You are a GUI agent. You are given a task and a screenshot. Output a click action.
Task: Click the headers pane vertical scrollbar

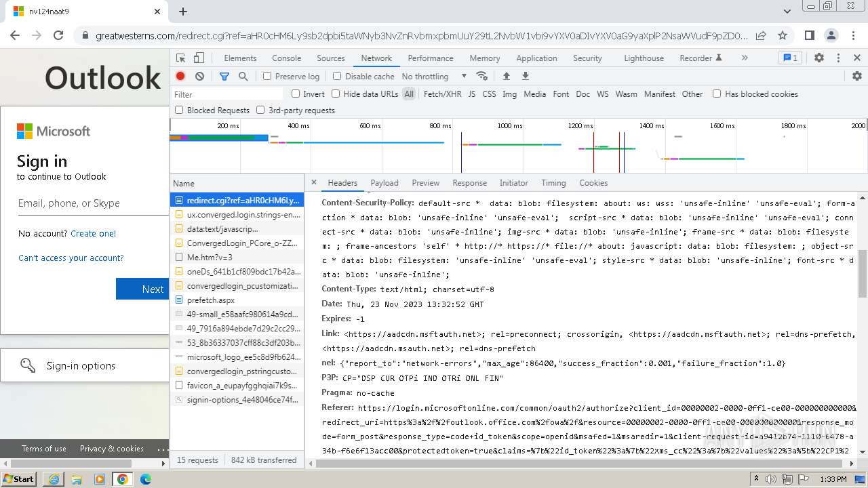(x=863, y=274)
